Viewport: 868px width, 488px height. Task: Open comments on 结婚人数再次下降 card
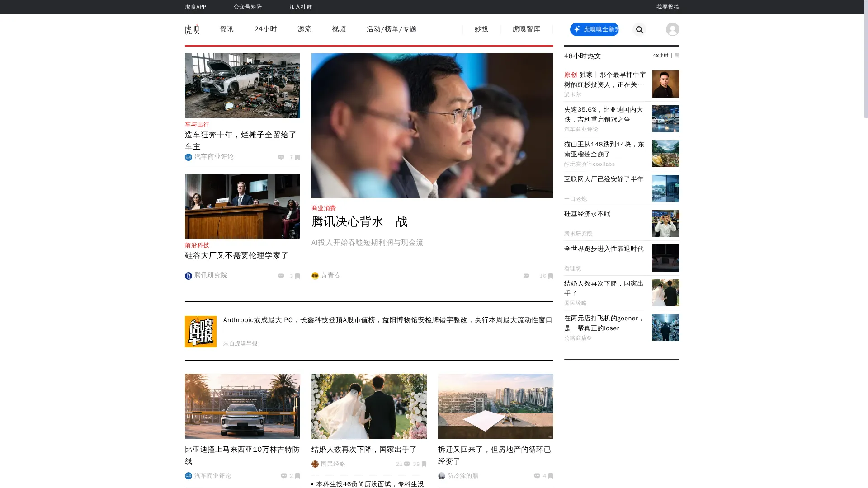click(x=407, y=464)
